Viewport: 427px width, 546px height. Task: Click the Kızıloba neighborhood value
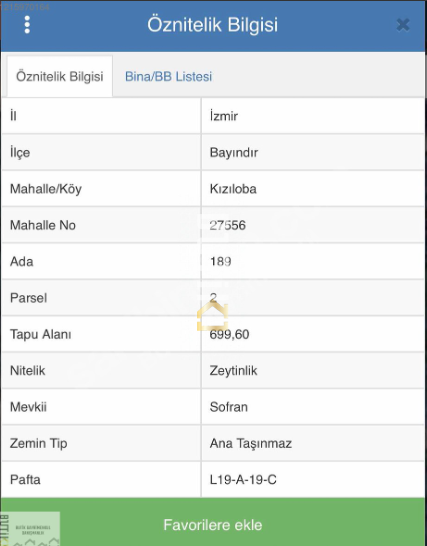pyautogui.click(x=233, y=189)
